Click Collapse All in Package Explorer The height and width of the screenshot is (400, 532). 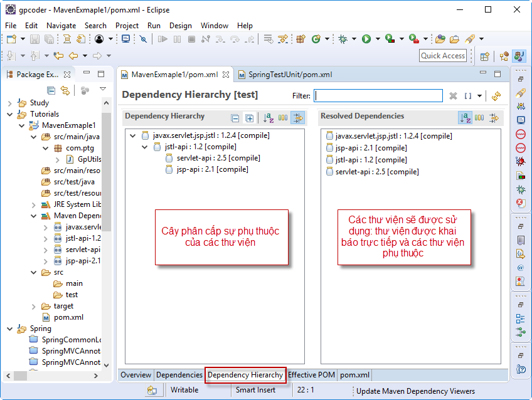click(x=51, y=90)
